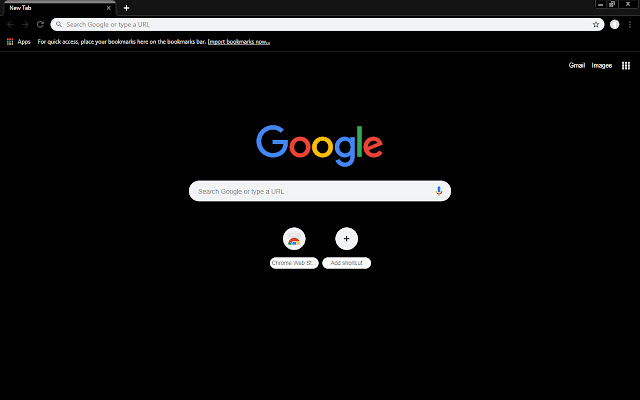Screen dimensions: 640x400
Task: Bookmark this tab with the star icon
Action: (596, 24)
